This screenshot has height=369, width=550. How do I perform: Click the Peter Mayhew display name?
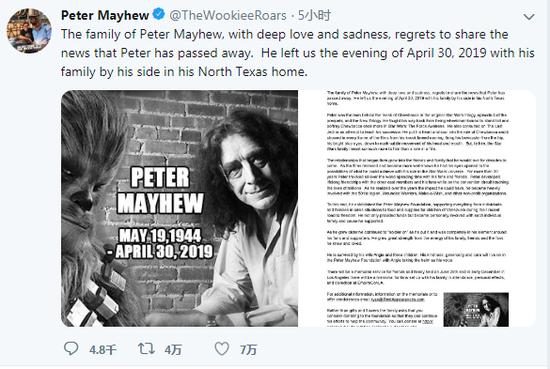(x=105, y=15)
